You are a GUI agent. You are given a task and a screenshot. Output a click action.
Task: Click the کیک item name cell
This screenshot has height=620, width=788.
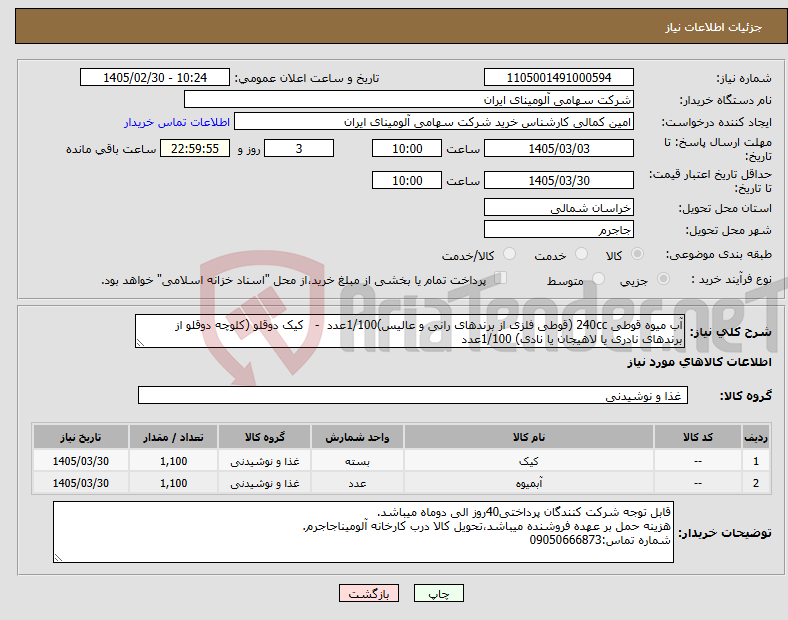coord(529,461)
